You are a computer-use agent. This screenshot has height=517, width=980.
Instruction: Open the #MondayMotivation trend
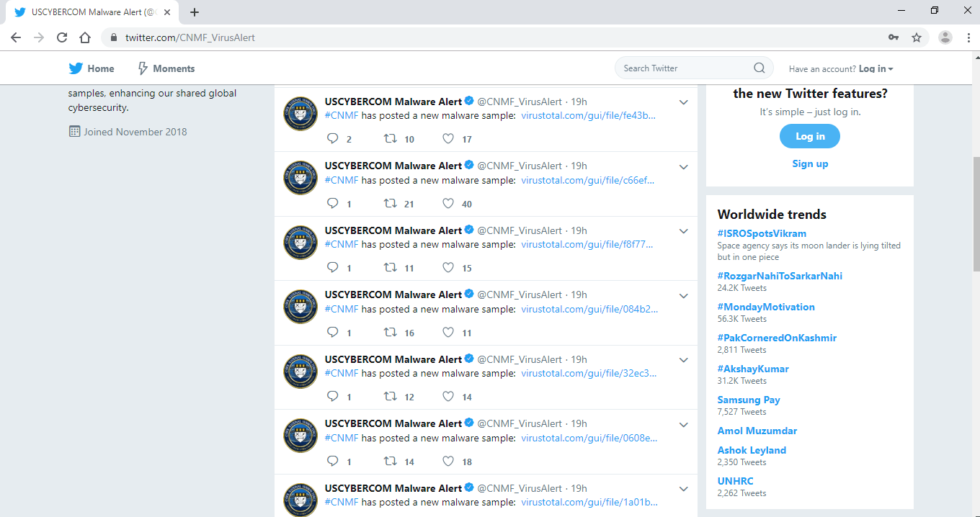click(766, 307)
